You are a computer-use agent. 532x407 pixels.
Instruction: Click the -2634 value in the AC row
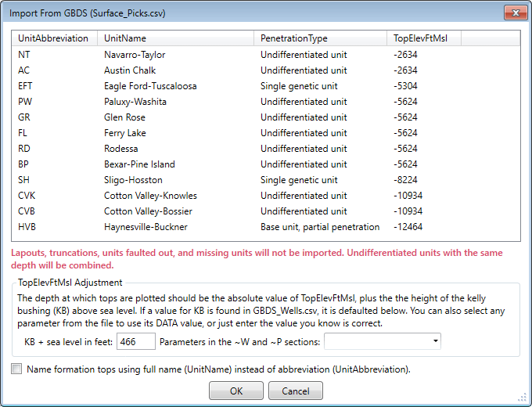click(405, 70)
